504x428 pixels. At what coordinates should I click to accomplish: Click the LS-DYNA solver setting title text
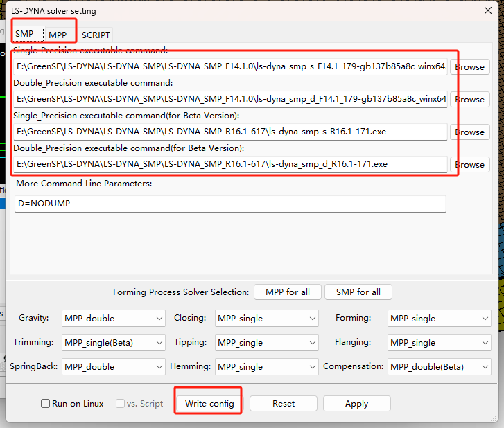(53, 11)
